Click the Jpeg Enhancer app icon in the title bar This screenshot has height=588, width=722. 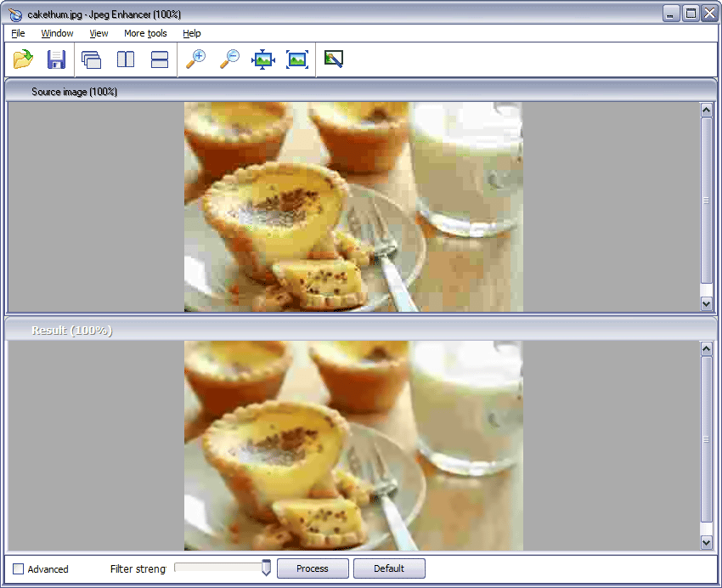(14, 14)
